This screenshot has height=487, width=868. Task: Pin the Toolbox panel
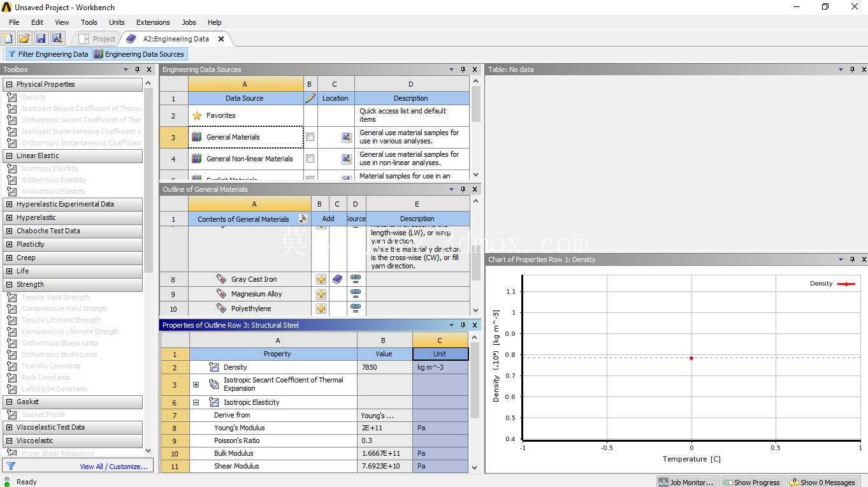click(138, 69)
